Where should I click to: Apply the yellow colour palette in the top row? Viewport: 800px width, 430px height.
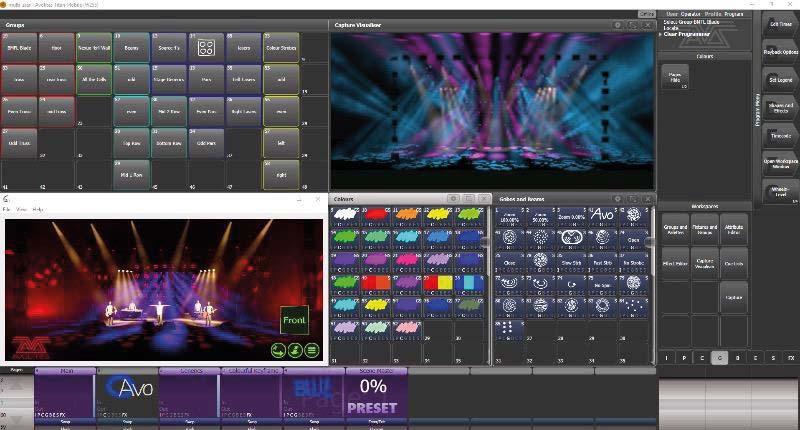click(x=438, y=216)
